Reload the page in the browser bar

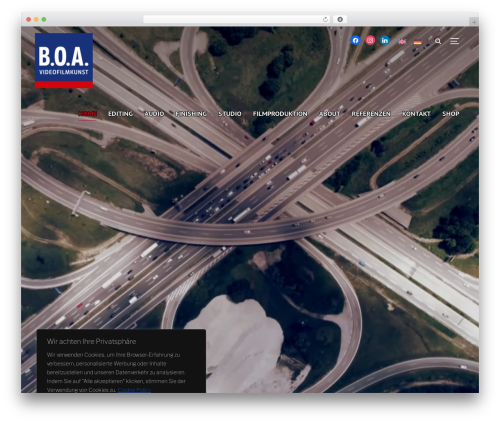325,19
